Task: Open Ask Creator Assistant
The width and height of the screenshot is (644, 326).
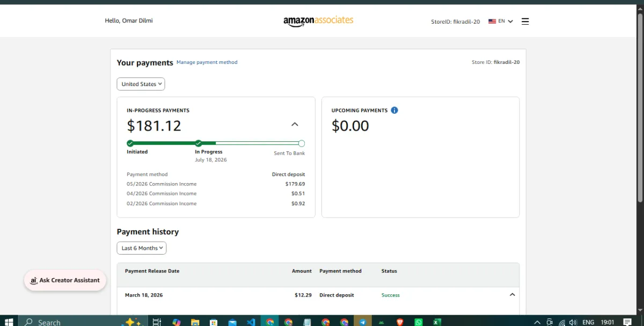Action: pyautogui.click(x=65, y=280)
